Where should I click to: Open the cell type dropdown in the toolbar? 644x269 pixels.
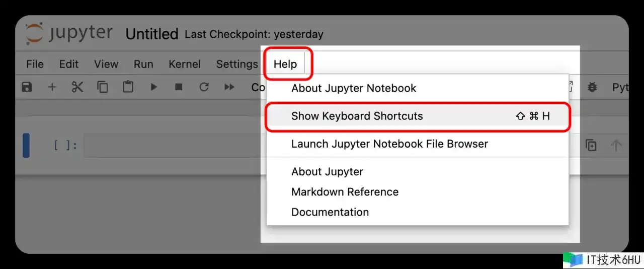click(259, 87)
